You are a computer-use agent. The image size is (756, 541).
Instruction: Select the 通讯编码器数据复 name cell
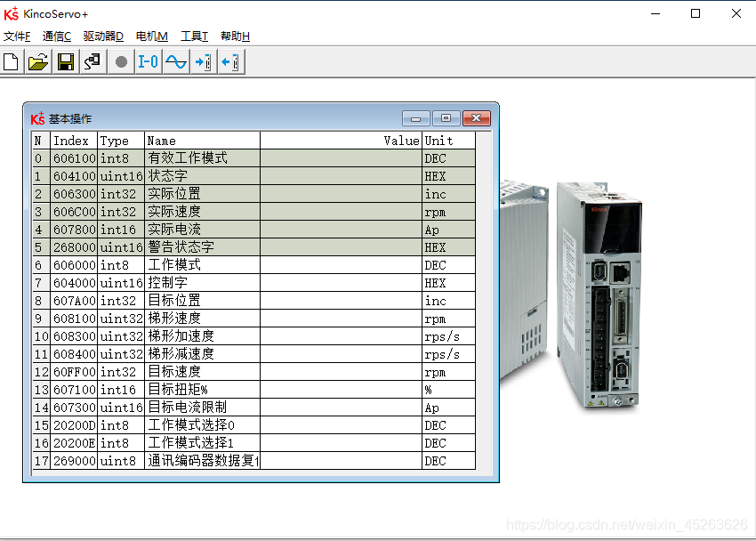point(202,461)
